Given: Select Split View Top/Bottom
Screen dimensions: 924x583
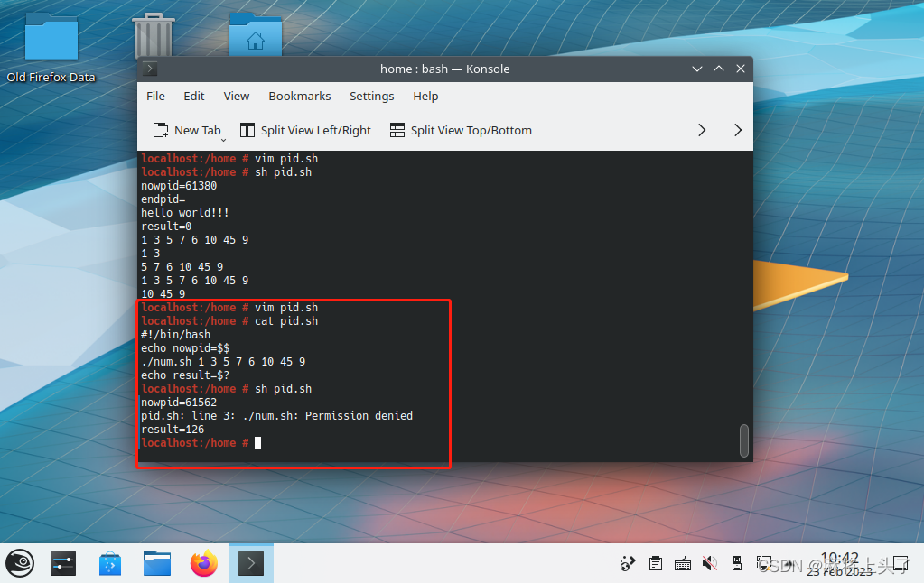Looking at the screenshot, I should click(x=461, y=130).
